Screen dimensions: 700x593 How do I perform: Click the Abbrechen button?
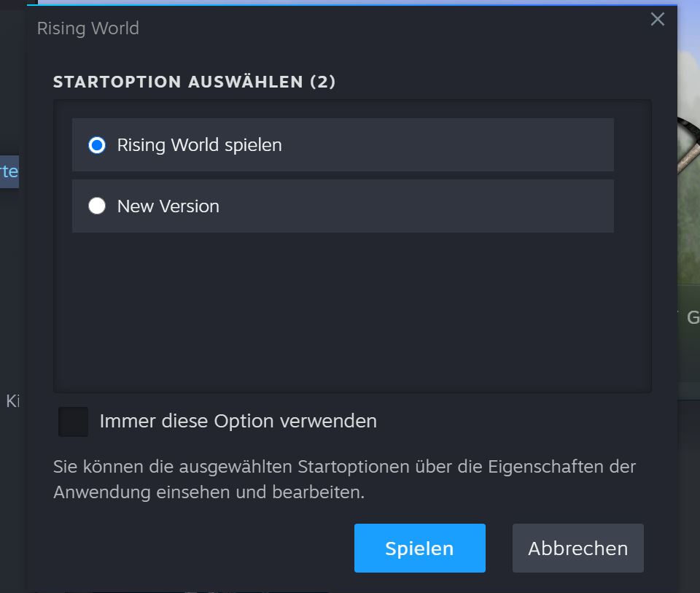point(577,548)
